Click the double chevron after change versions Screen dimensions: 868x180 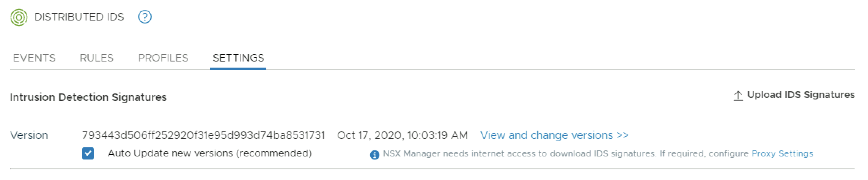tap(623, 135)
